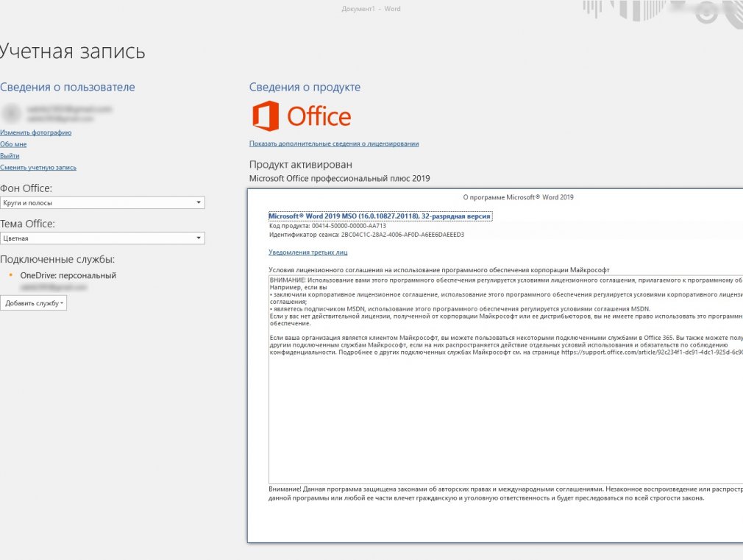743x560 pixels.
Task: Click the 'Подключенные службы:' label
Action: 57,259
